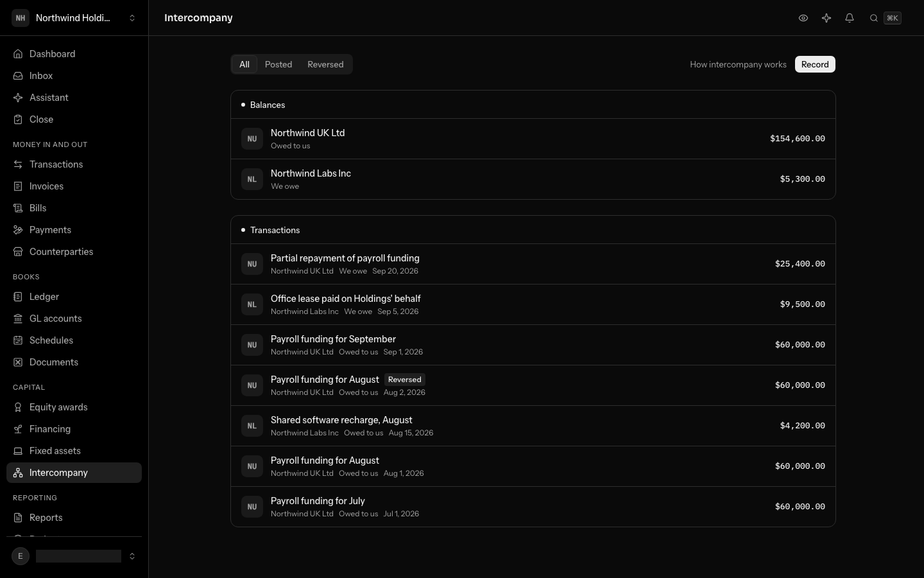The height and width of the screenshot is (578, 924).
Task: Click the Counterparties storefront icon
Action: coord(18,252)
